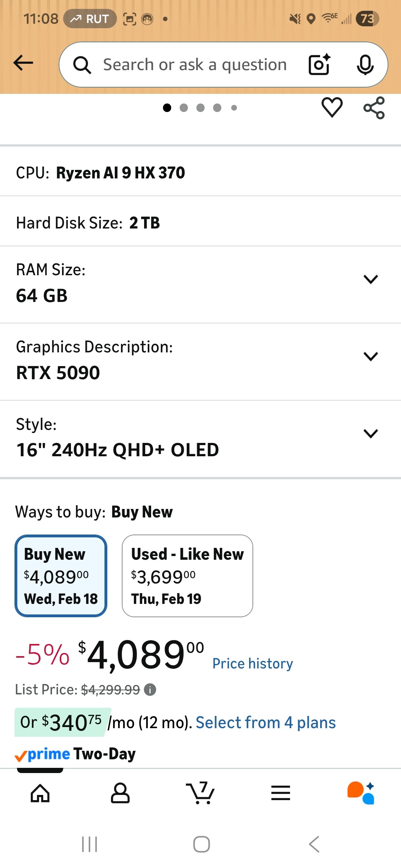Tap the microphone voice search icon

[365, 65]
